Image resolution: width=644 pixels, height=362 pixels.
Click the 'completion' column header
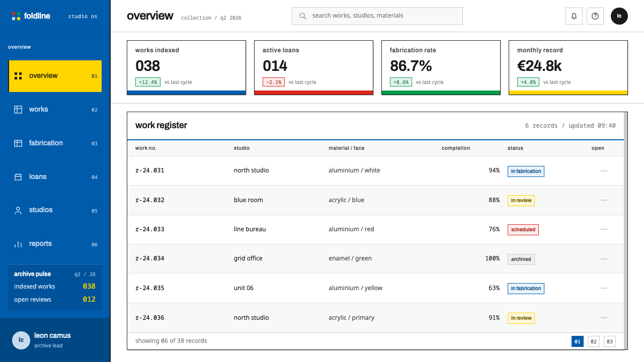(456, 148)
